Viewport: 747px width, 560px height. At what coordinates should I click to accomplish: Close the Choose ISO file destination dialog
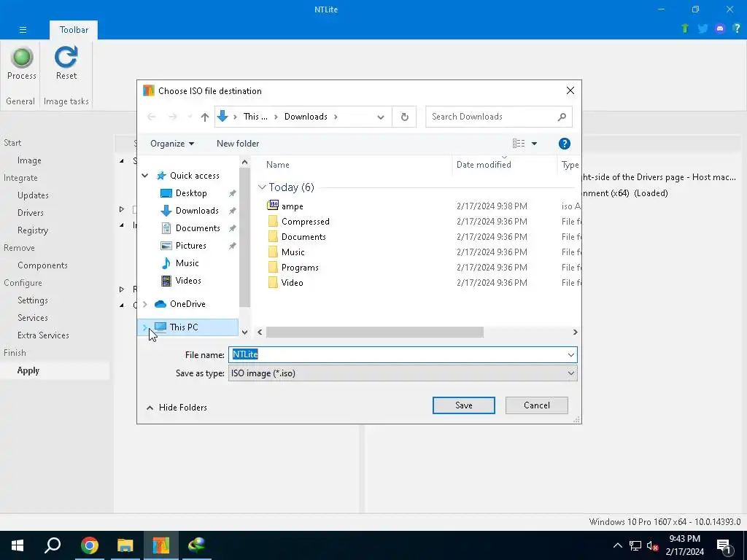[x=570, y=90]
